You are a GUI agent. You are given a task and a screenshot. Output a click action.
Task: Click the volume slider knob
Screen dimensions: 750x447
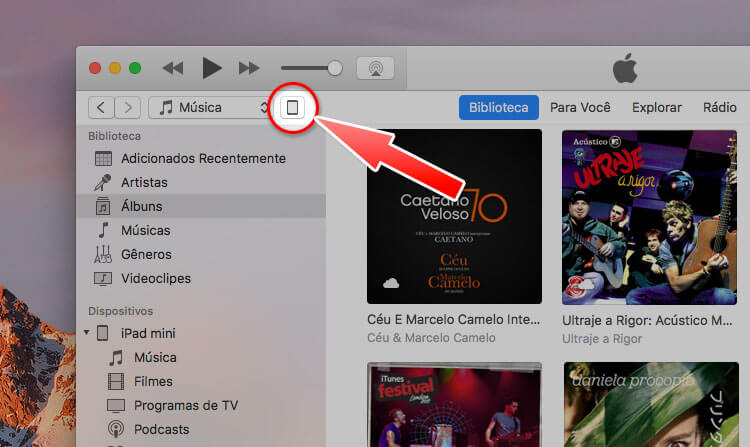click(335, 68)
